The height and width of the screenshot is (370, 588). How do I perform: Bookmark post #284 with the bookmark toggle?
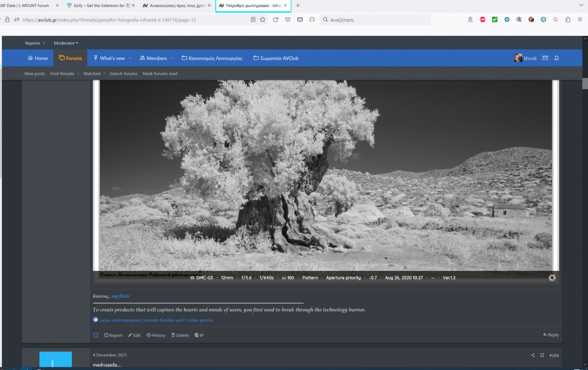[542, 355]
